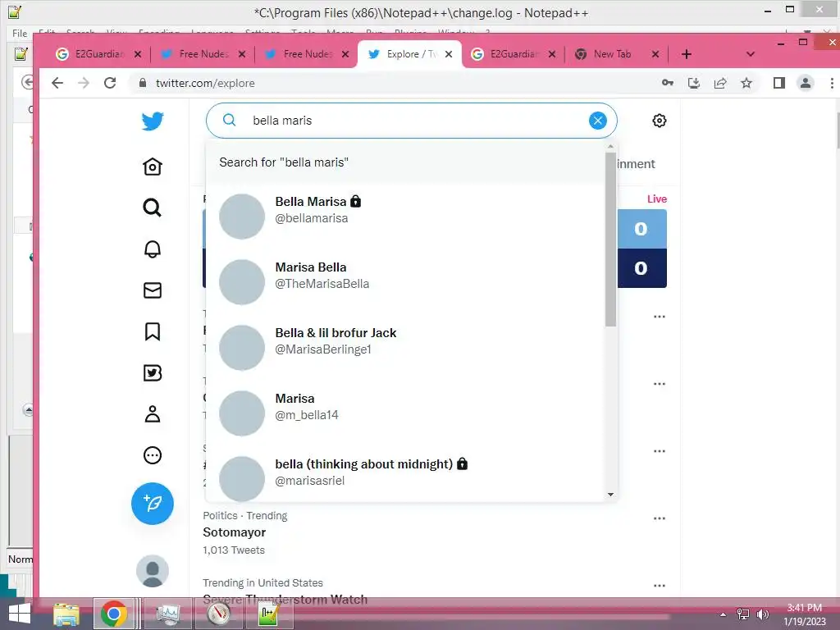Click the Twitter bird logo in sidebar
Screen dimensions: 840x630
153,121
